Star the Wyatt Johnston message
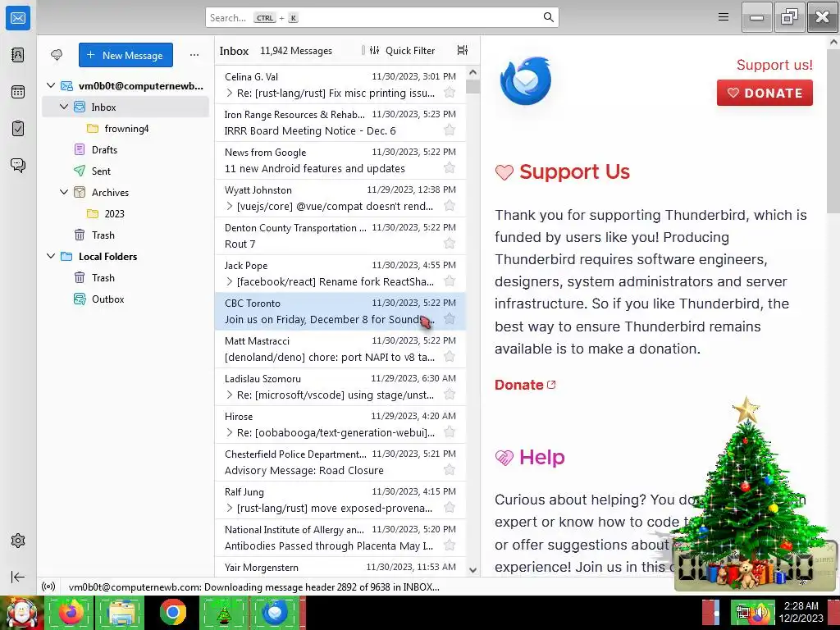840x630 pixels. click(x=450, y=206)
